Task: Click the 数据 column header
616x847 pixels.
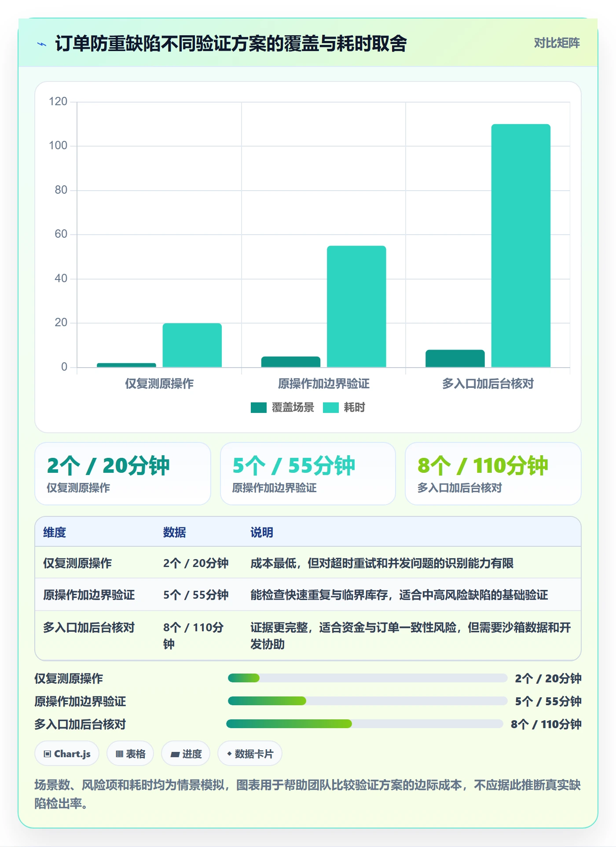Action: (x=175, y=532)
